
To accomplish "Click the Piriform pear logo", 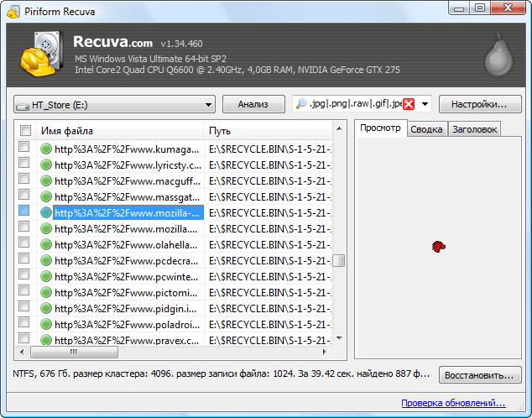I will point(498,55).
